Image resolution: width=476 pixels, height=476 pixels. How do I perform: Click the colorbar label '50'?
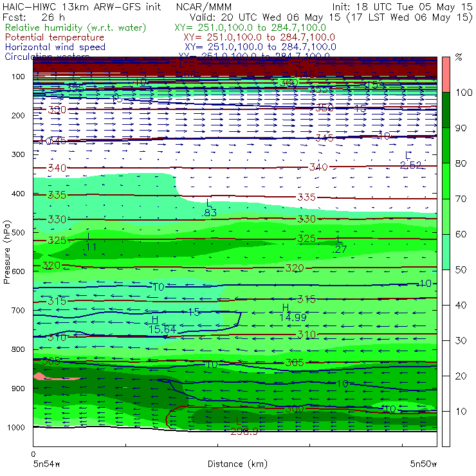(461, 270)
